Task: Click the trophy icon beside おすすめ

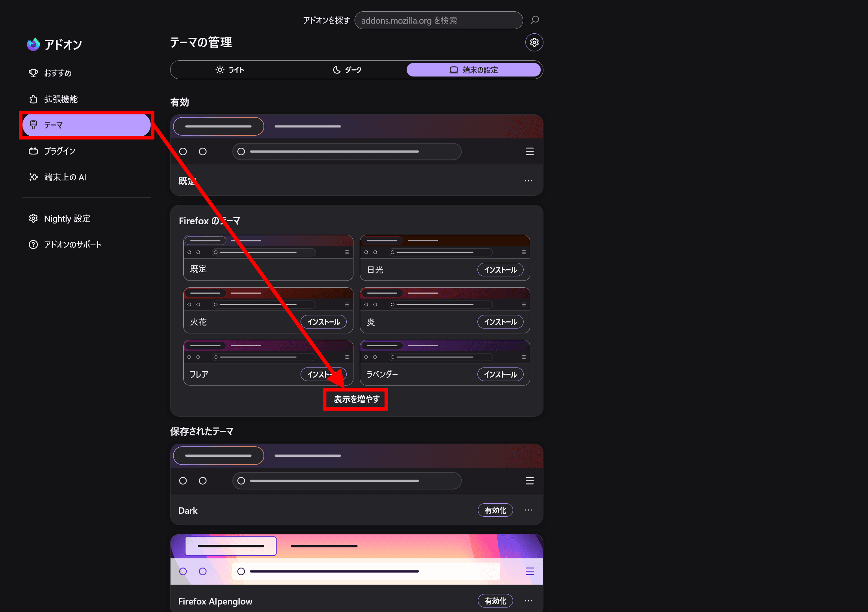Action: tap(33, 73)
